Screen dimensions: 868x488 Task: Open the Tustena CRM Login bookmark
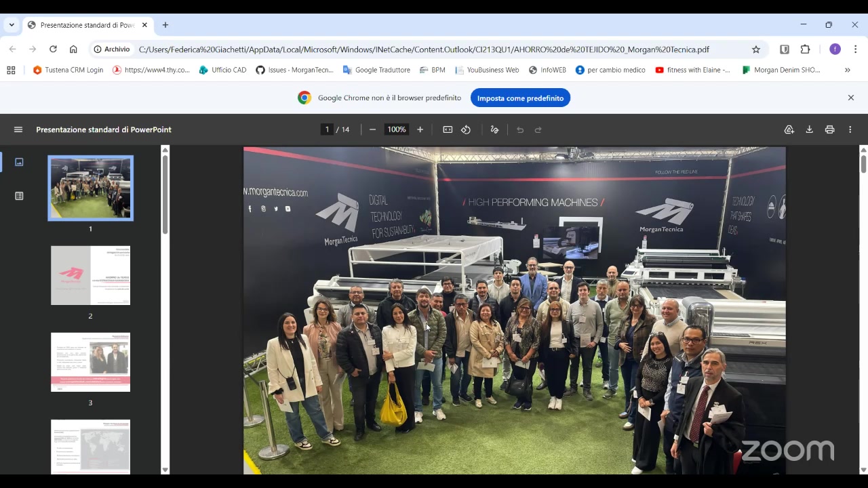(68, 70)
